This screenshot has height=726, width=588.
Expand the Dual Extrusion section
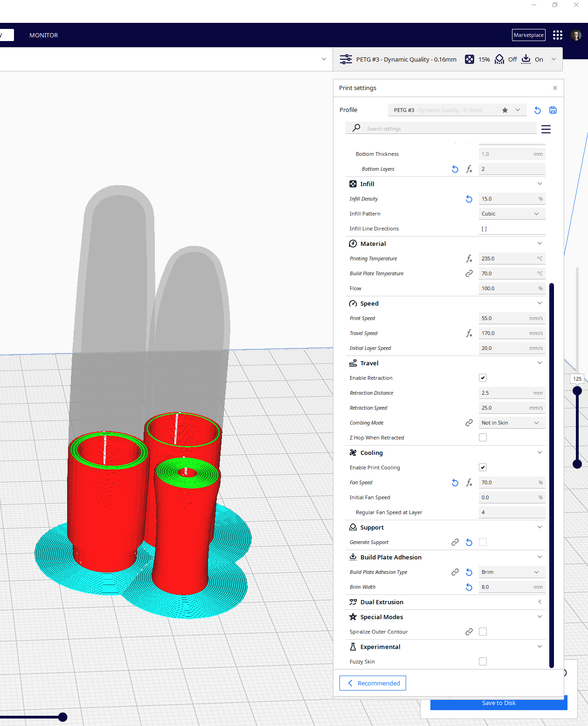(540, 602)
